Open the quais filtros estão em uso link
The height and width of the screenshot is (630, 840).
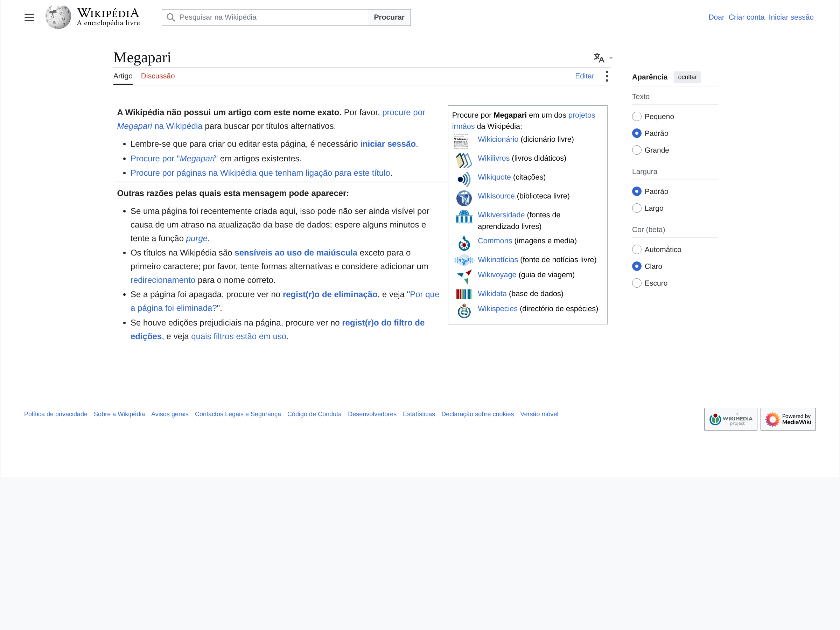tap(239, 336)
